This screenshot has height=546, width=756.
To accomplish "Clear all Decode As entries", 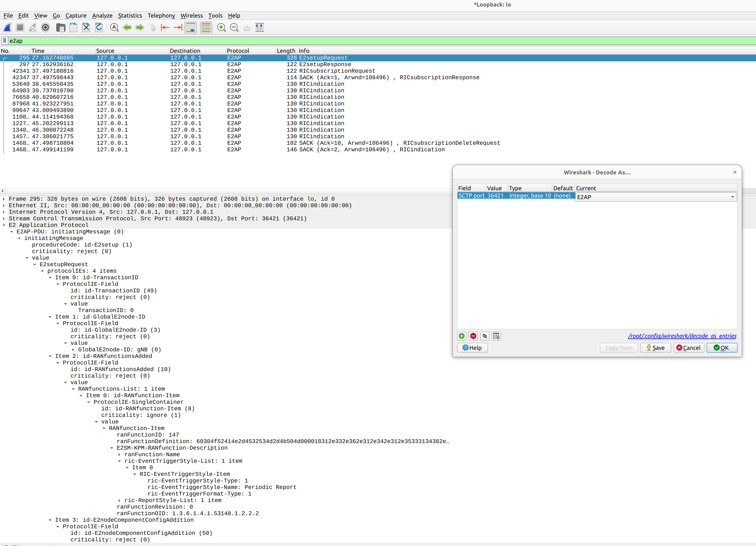I will click(496, 336).
